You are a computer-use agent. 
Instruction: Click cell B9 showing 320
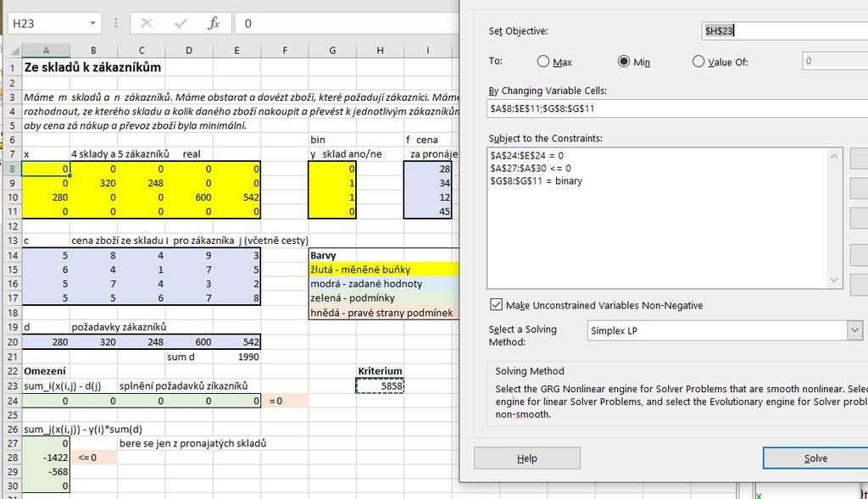[93, 182]
